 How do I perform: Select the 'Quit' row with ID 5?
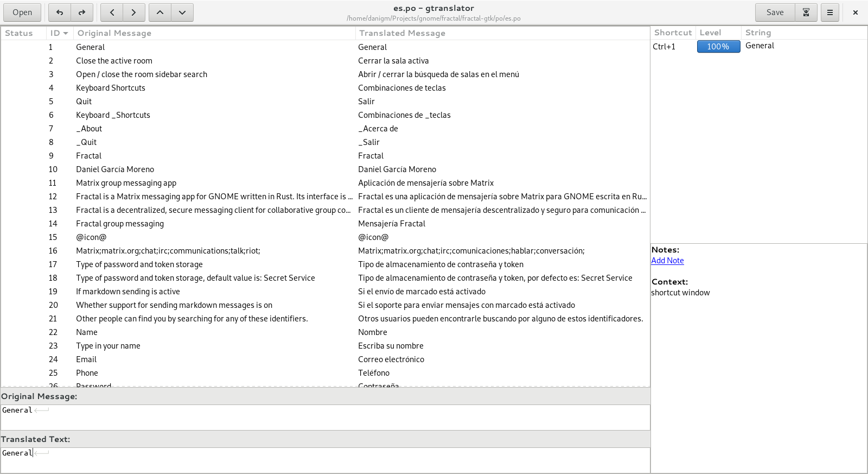tap(325, 102)
